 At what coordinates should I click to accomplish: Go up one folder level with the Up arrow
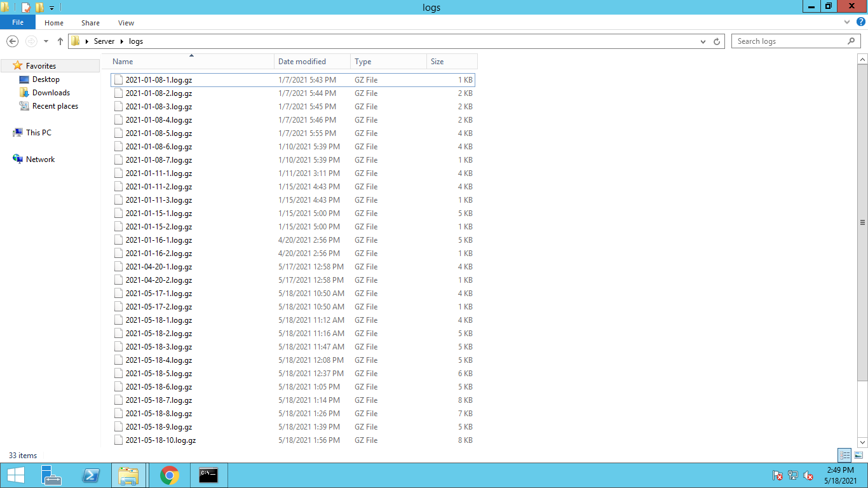pyautogui.click(x=60, y=41)
